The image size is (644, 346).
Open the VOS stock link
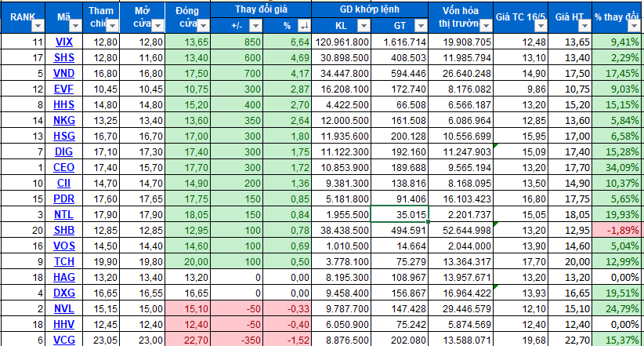point(64,246)
